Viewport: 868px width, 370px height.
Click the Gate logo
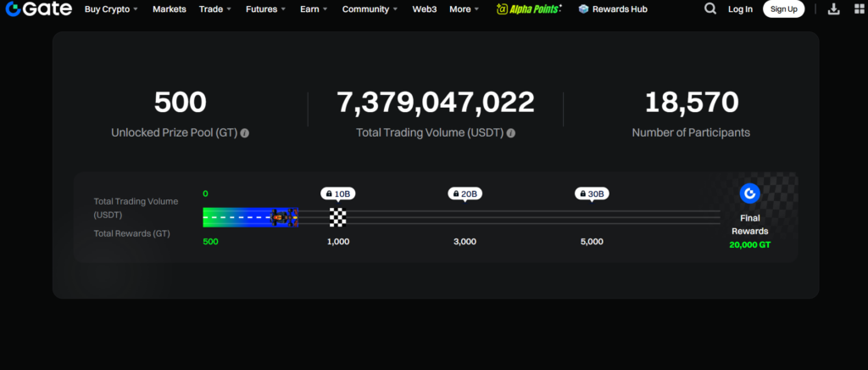(x=39, y=8)
